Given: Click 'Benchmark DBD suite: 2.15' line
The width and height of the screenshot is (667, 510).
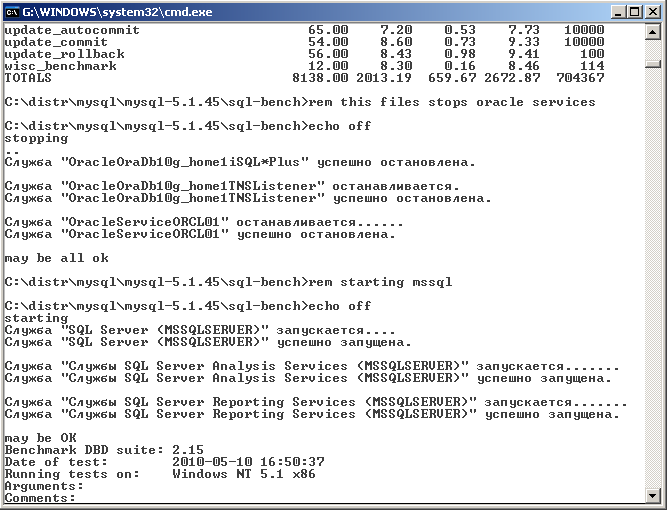Looking at the screenshot, I should tap(104, 450).
